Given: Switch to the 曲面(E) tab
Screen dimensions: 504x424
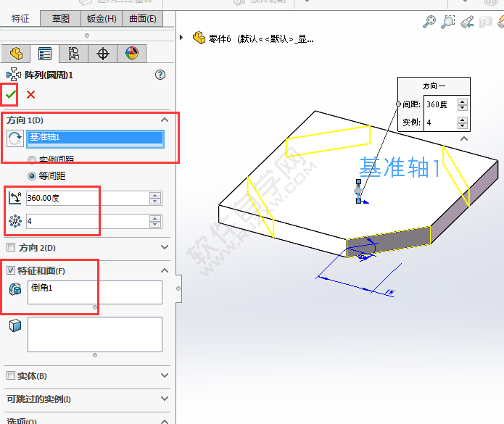Looking at the screenshot, I should [143, 19].
